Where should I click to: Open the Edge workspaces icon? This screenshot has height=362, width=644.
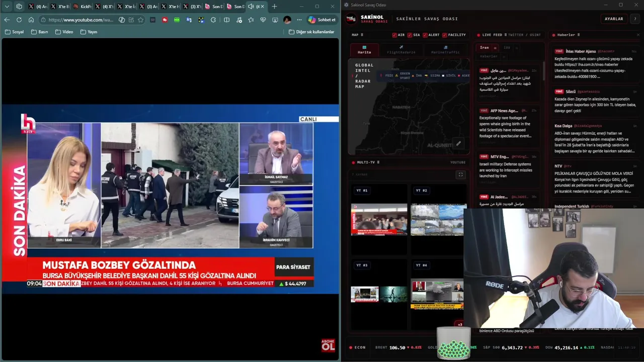click(19, 7)
